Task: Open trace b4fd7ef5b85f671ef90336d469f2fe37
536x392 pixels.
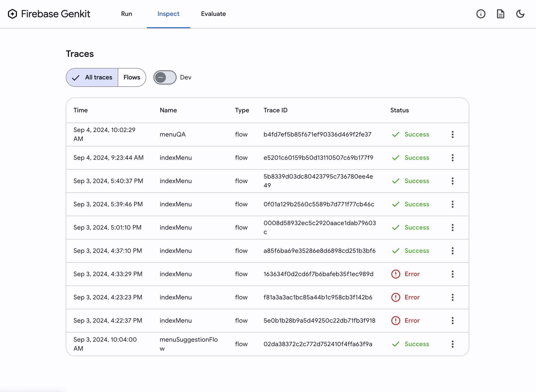Action: click(x=317, y=134)
